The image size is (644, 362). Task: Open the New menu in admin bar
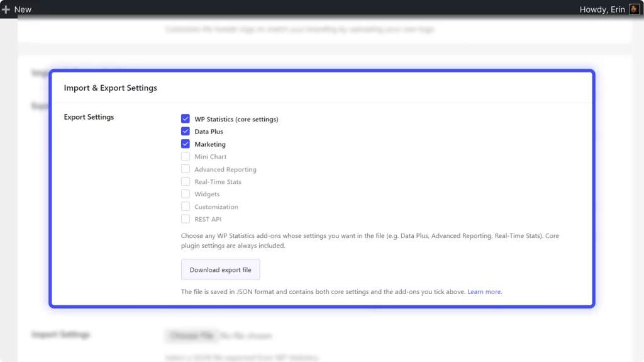coord(16,9)
